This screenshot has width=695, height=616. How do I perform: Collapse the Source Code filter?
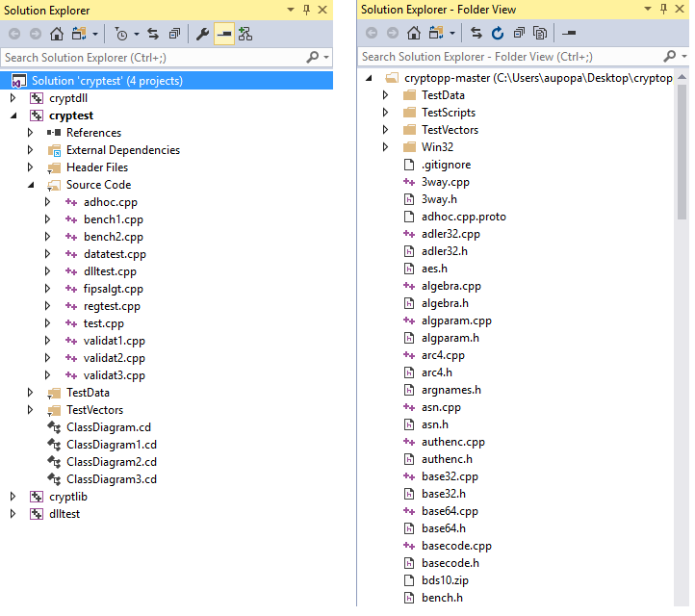(x=31, y=185)
